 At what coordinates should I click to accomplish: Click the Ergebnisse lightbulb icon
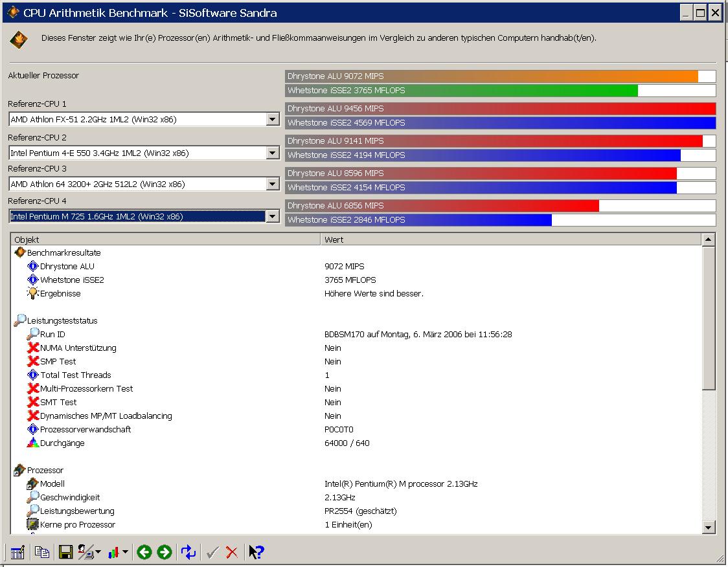point(33,293)
